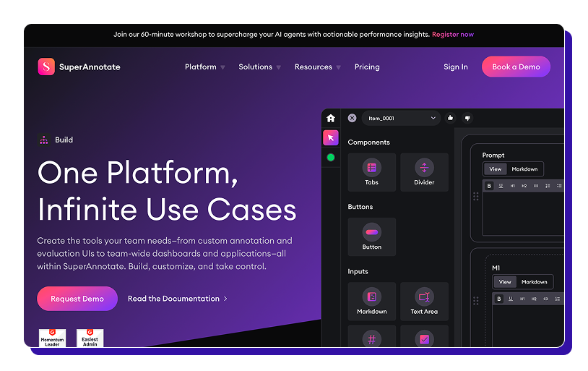Click the thumbs down icon

[x=467, y=118]
